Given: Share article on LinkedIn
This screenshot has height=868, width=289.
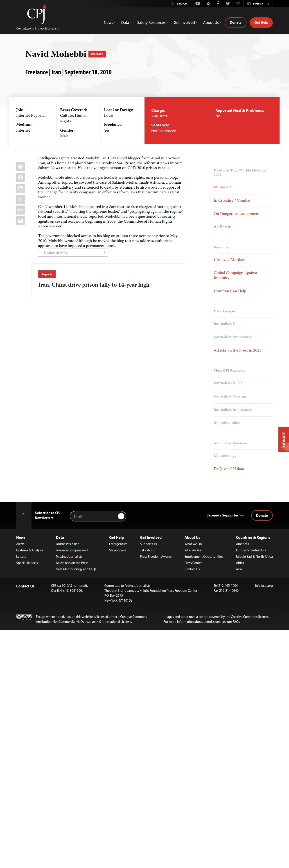Looking at the screenshot, I should click(20, 188).
